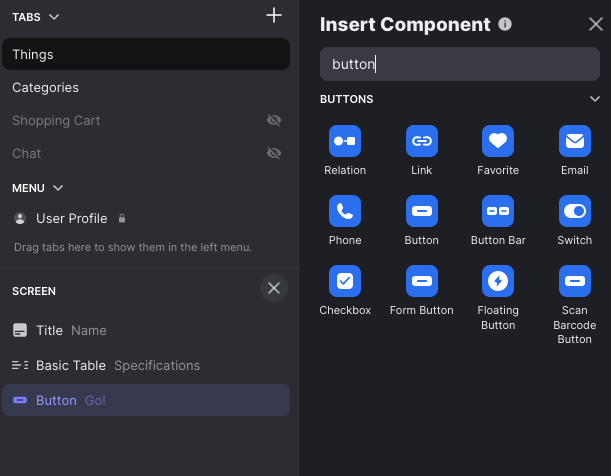Click the Title component icon

[x=20, y=330]
